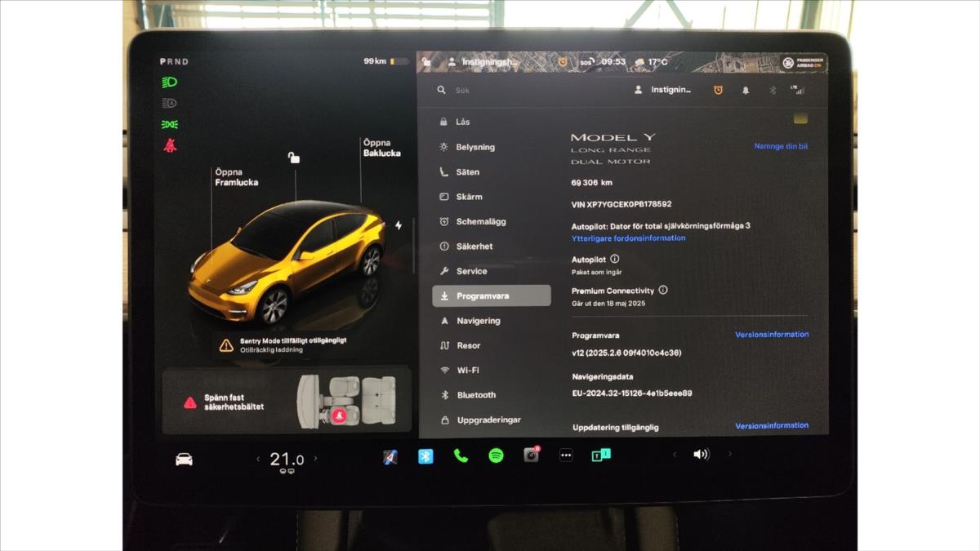Viewport: 980px width, 551px height.
Task: Go to the Resor menu
Action: (492, 345)
